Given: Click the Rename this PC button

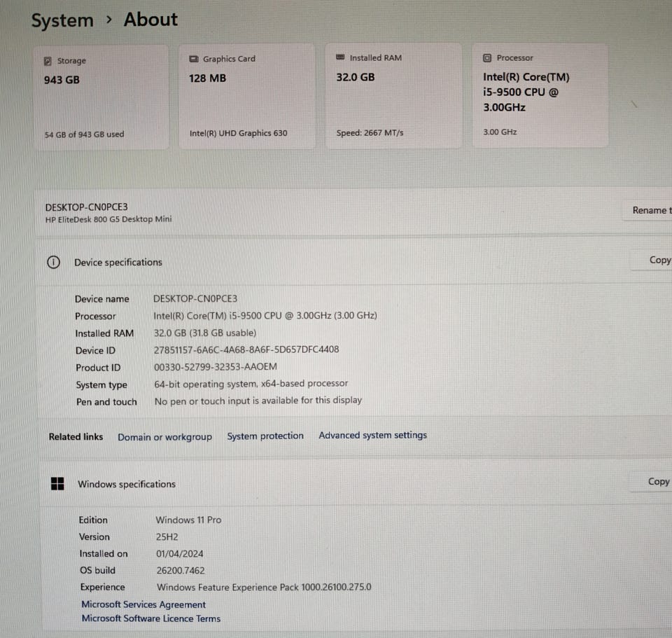Looking at the screenshot, I should point(647,210).
